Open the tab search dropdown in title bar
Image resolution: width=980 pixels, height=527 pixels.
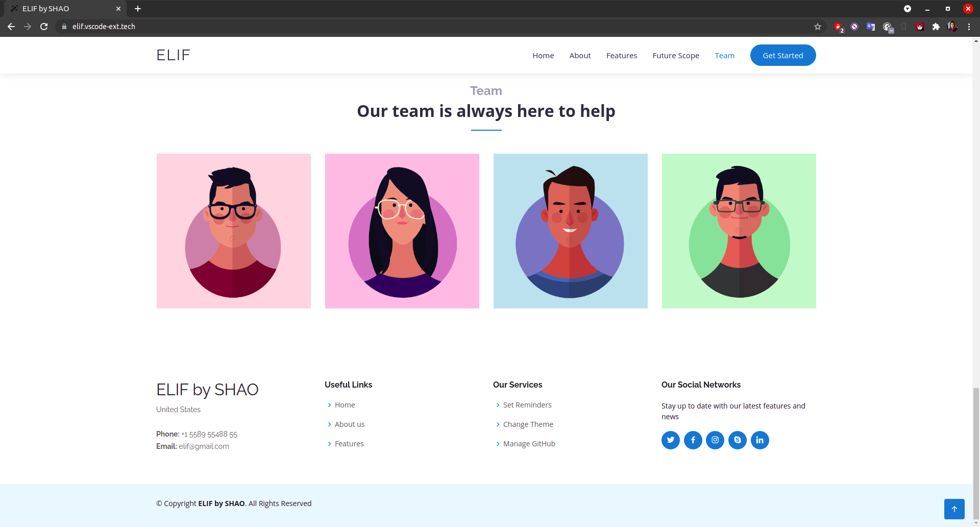pyautogui.click(x=908, y=9)
